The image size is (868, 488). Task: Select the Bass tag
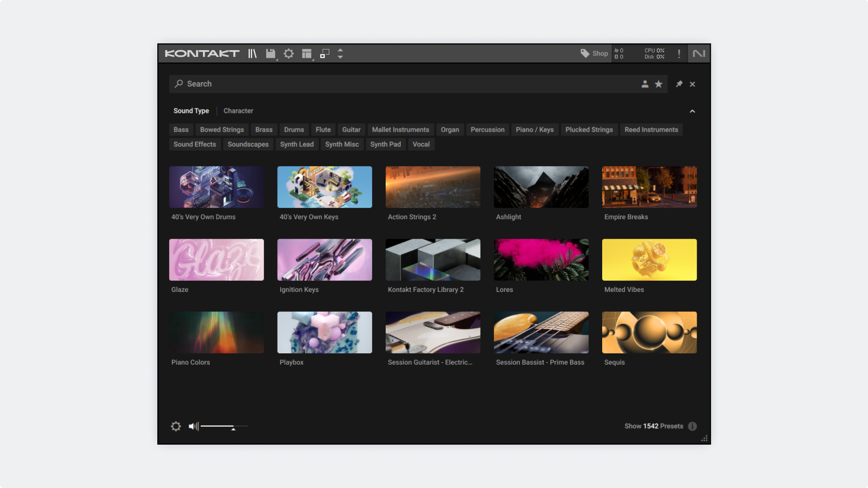[181, 130]
